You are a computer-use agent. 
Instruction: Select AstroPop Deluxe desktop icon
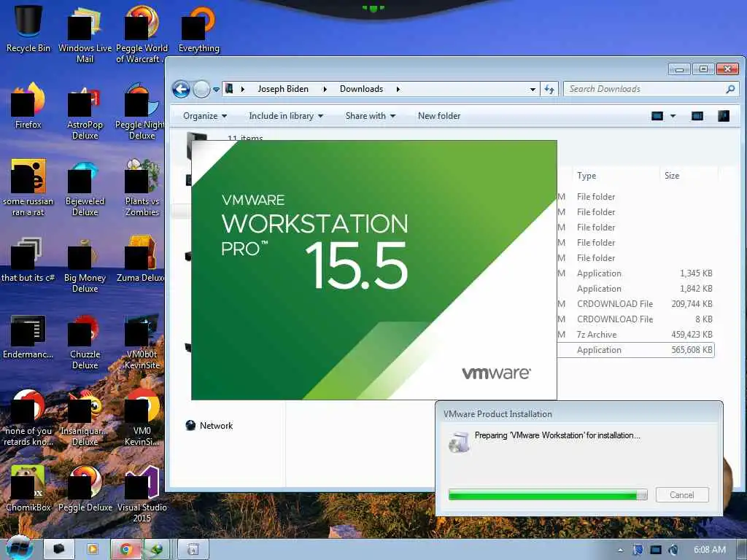tap(85, 112)
